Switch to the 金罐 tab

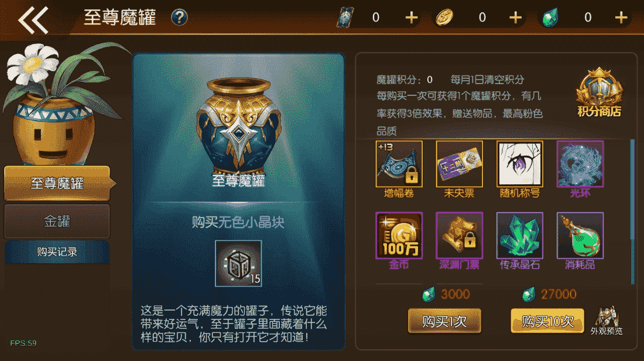(57, 221)
